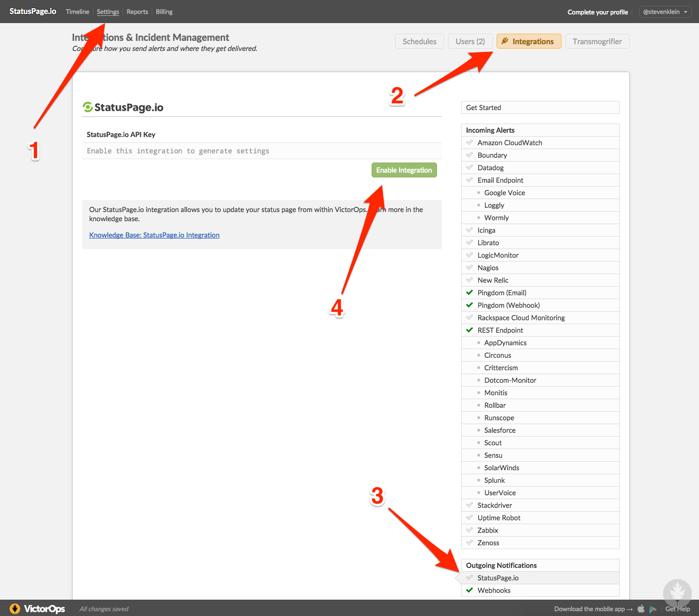This screenshot has width=699, height=616.
Task: Select Google Voice sub-item
Action: [540, 193]
